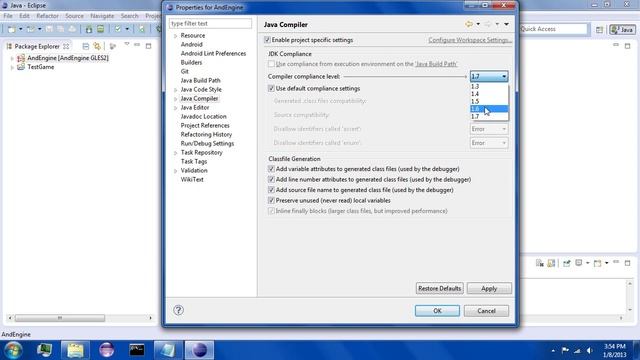This screenshot has height=360, width=640.
Task: Select 1.5 in compliance level dropdown list
Action: coord(489,102)
